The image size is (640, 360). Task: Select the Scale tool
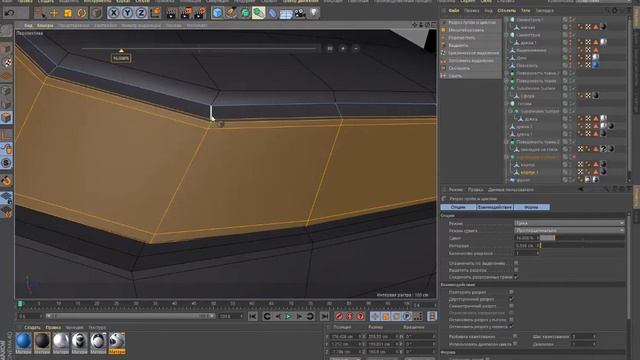pyautogui.click(x=68, y=13)
